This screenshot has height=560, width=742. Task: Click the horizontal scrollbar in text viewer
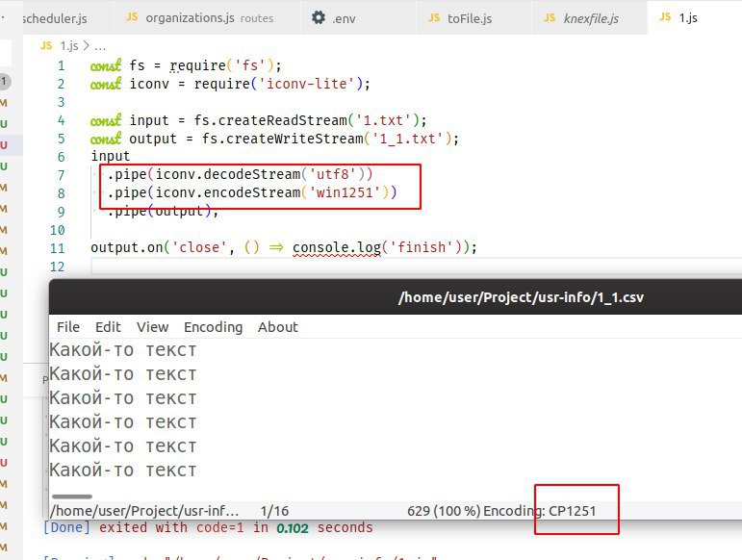pos(72,496)
